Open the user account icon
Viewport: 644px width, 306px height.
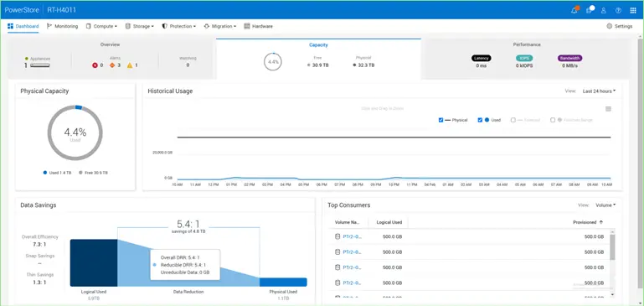point(603,10)
